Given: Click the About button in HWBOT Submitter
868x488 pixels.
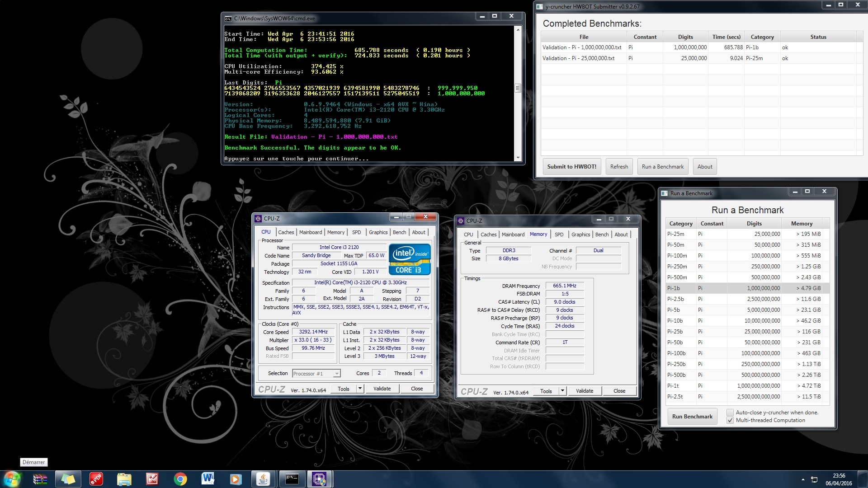Looking at the screenshot, I should [705, 167].
